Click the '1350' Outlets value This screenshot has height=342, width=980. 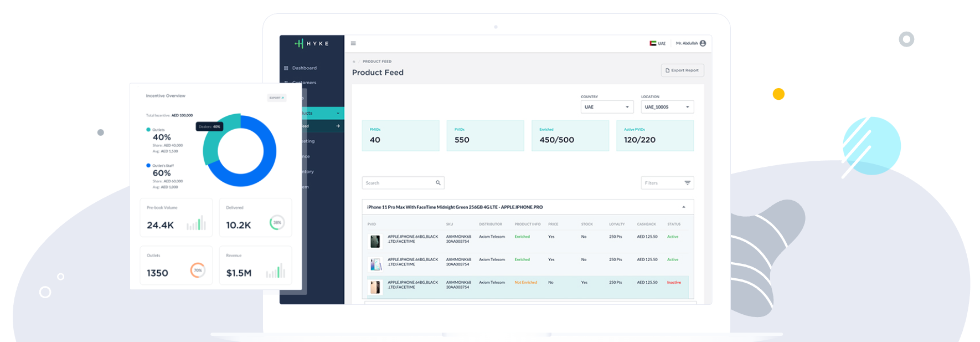pyautogui.click(x=157, y=273)
